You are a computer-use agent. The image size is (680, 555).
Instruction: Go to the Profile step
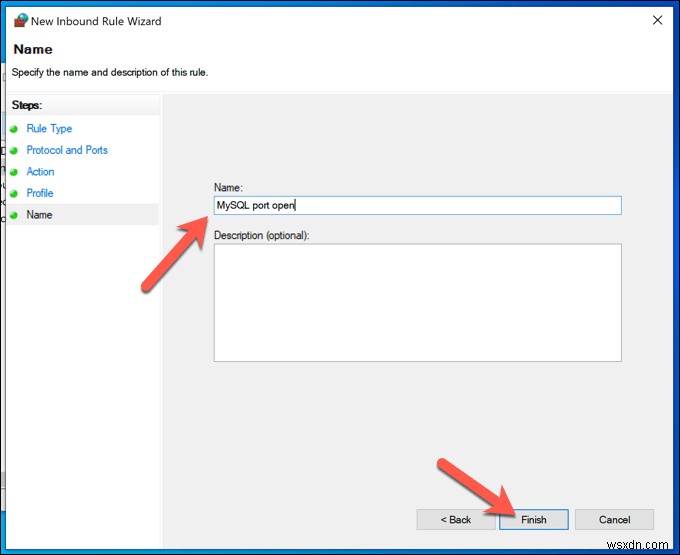(40, 193)
